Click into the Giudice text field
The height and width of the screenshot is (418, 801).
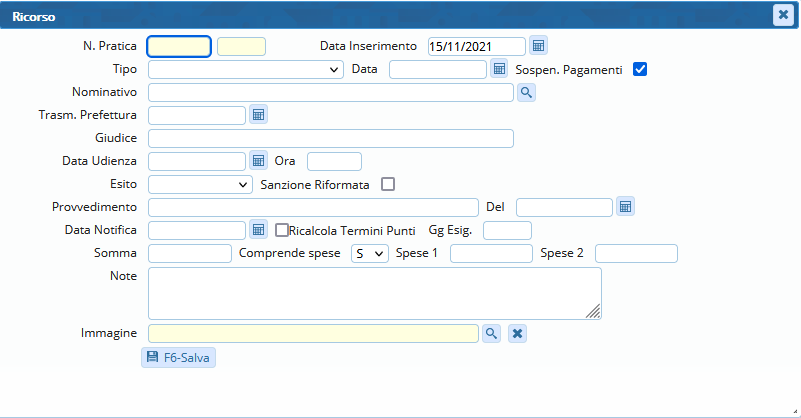point(330,138)
